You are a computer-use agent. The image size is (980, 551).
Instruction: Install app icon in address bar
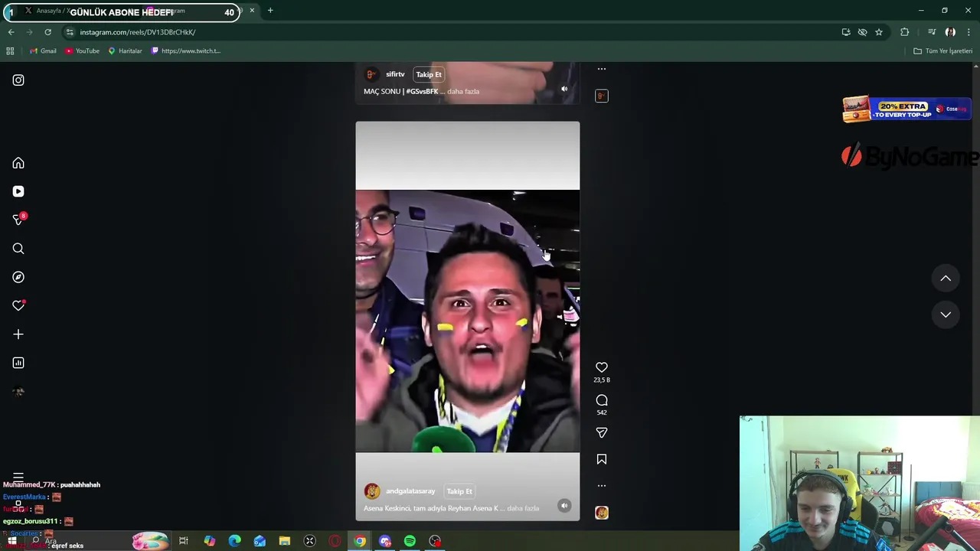tap(846, 32)
